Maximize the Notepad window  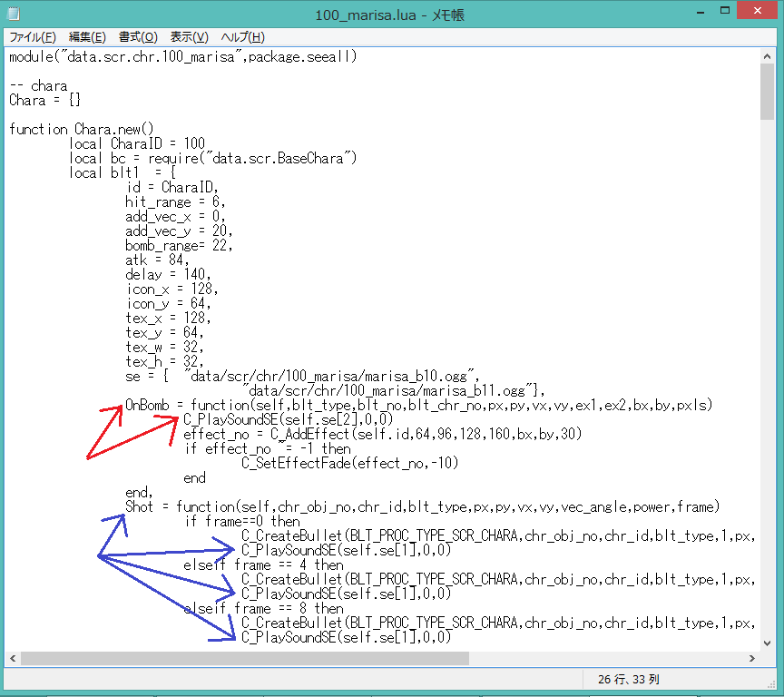tap(724, 11)
